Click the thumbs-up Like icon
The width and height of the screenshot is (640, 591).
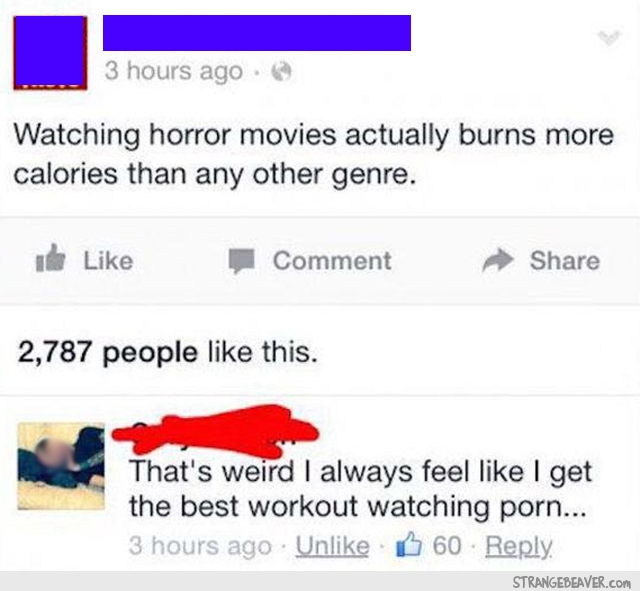[51, 259]
